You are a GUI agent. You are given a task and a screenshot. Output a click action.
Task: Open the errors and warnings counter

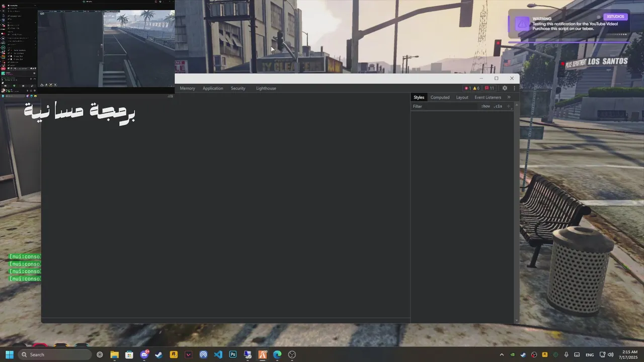click(x=472, y=88)
